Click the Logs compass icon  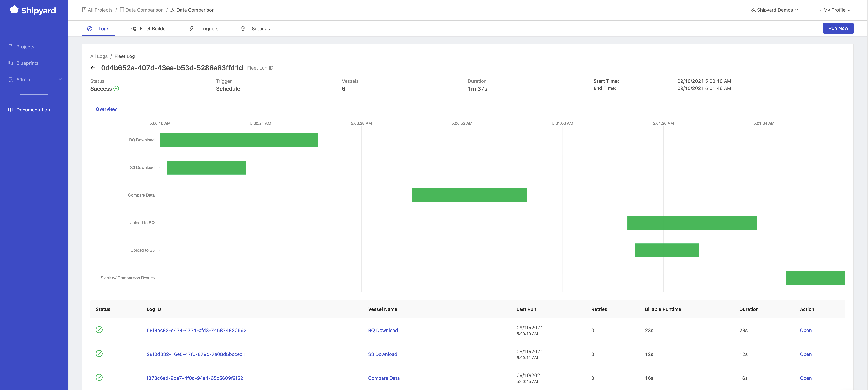tap(90, 29)
